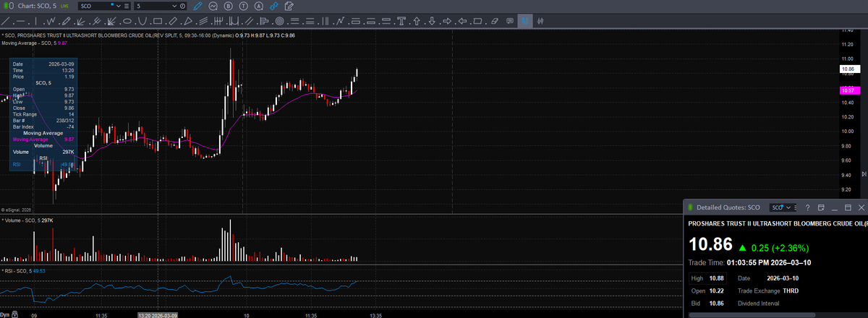Select the freehand pencil drawing tool in the drawing toolbar
868x318 pixels.
(x=66, y=21)
